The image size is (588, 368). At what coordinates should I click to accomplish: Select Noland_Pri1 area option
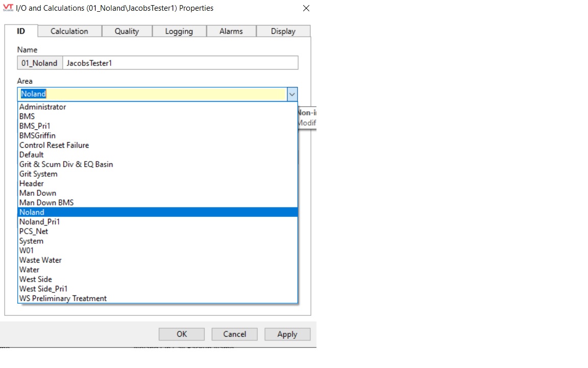(40, 222)
